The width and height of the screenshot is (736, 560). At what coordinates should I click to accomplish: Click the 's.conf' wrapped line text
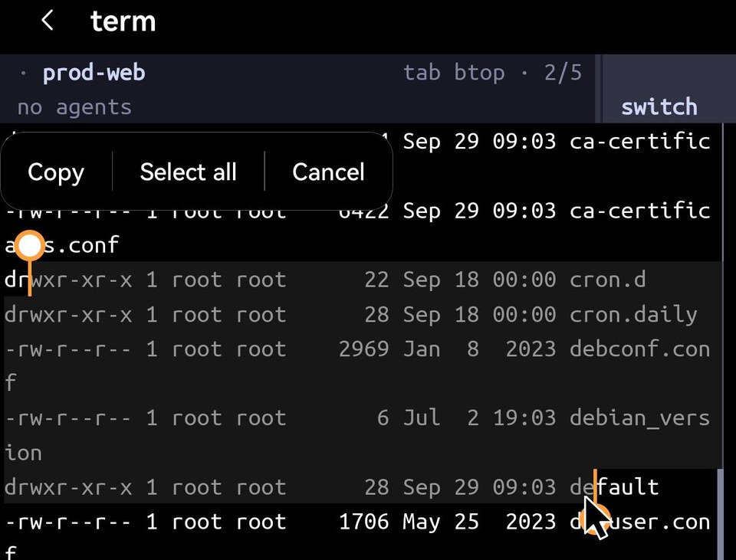point(81,245)
